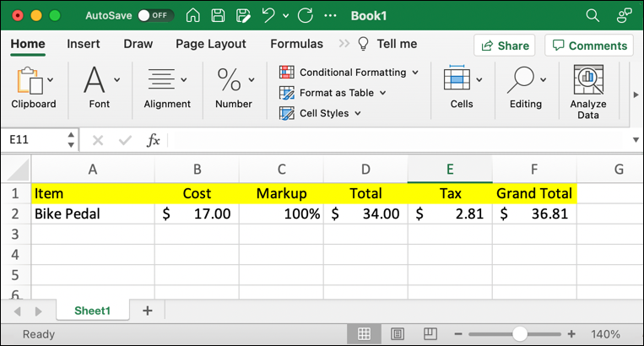
Task: Select the Grand Total header cell
Action: tap(534, 193)
